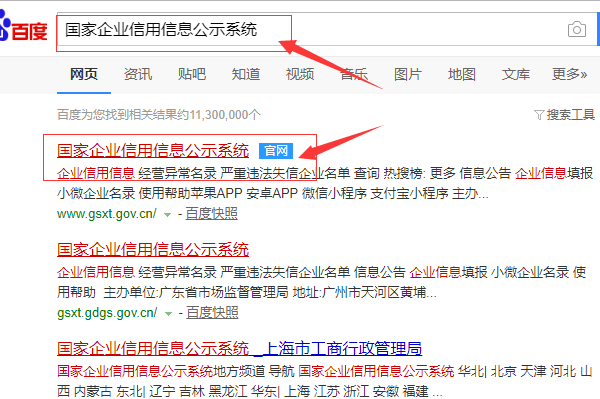Expand dropdown arrow next to www.gsxt.gov.cn/
Screen dimensions: 600x399
167,215
